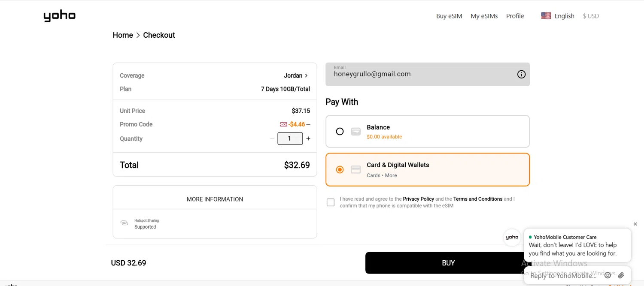Select Card & Digital Wallets radio button

pyautogui.click(x=340, y=170)
